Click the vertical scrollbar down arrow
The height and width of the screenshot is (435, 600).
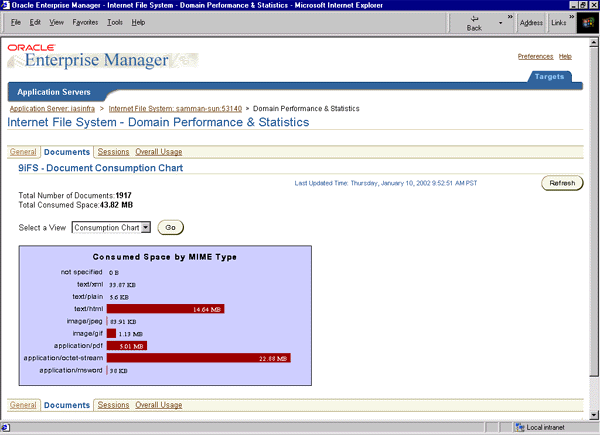point(594,415)
